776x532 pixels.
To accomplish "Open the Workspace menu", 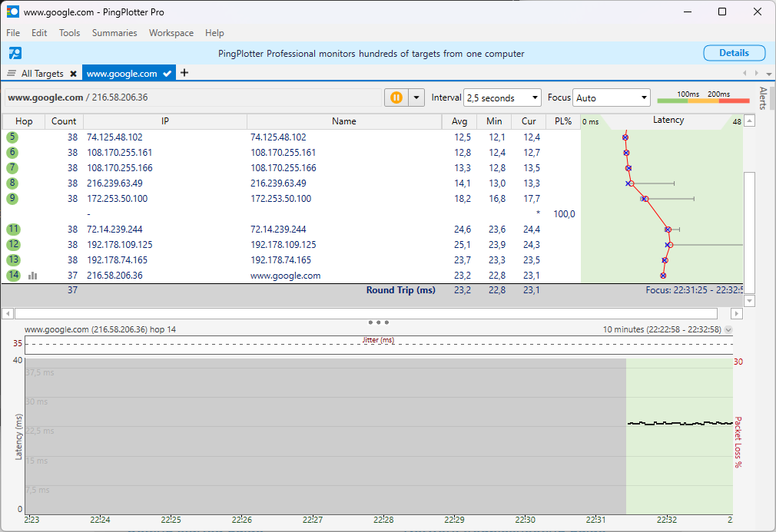I will pyautogui.click(x=171, y=33).
